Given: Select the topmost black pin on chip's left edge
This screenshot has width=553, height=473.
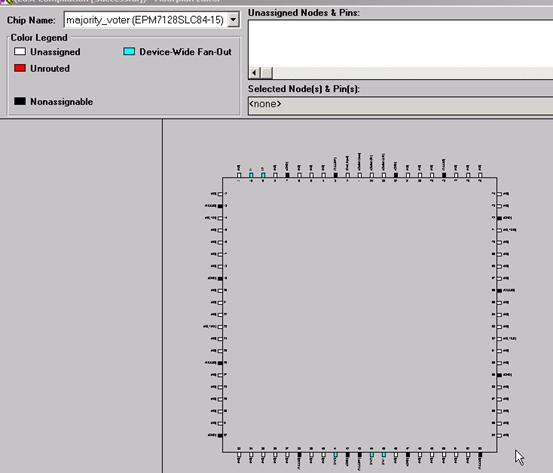Looking at the screenshot, I should pos(220,206).
